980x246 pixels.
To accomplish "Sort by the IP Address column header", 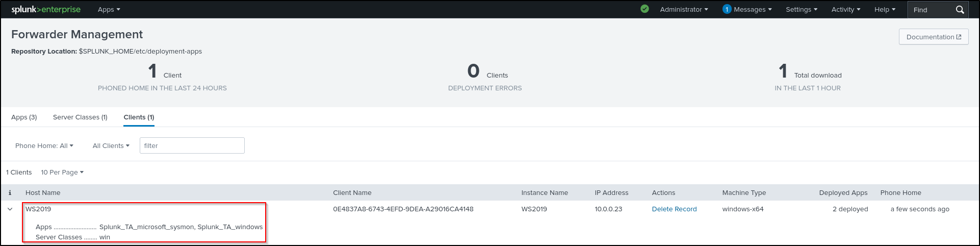I will pos(611,192).
